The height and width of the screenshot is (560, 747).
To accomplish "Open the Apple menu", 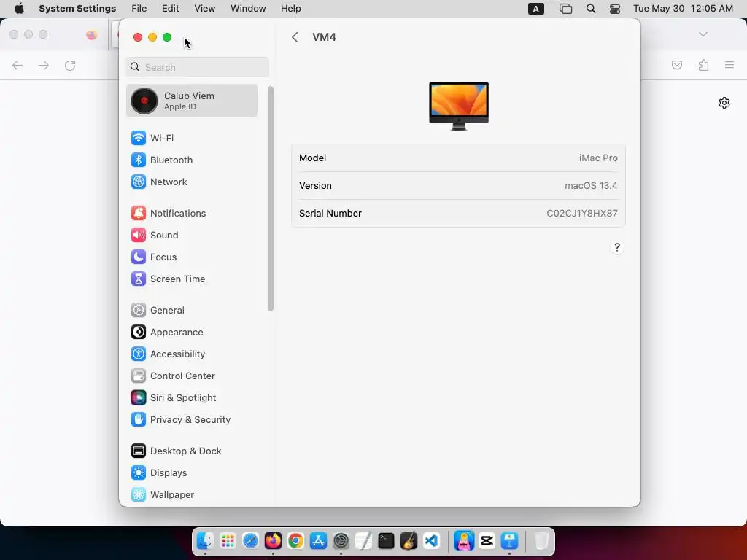I will (x=19, y=9).
